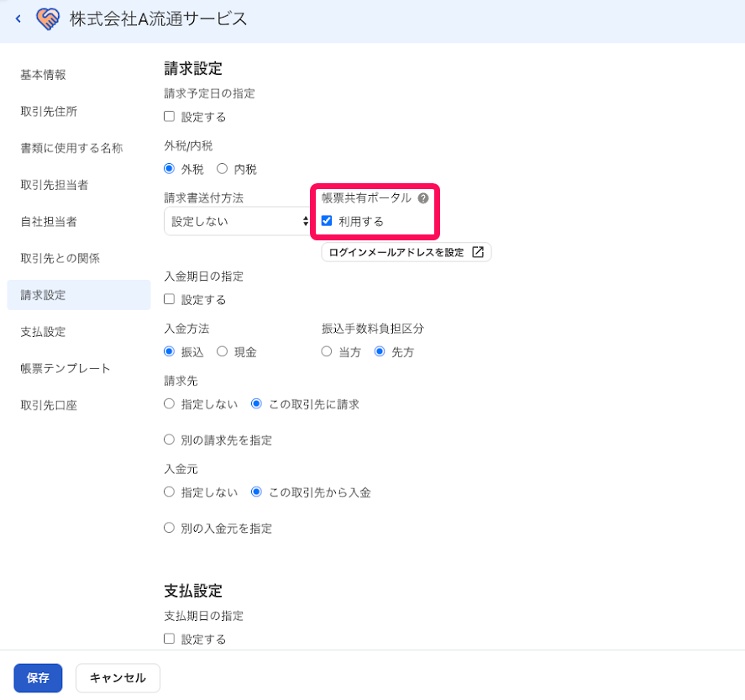Select 振込 payment method
This screenshot has width=745, height=700.
(x=169, y=351)
